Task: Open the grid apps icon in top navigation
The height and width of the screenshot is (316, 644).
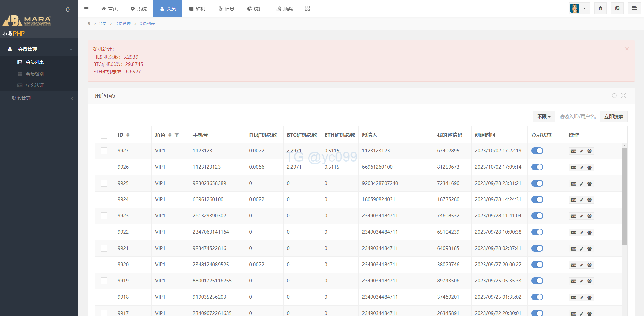Action: (307, 8)
